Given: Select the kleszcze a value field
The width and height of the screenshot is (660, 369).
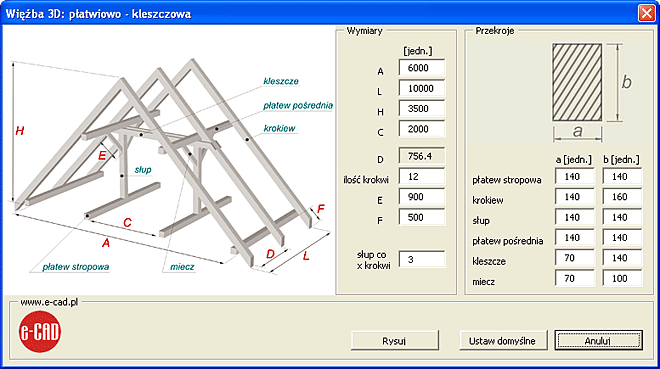Looking at the screenshot, I should (x=575, y=258).
